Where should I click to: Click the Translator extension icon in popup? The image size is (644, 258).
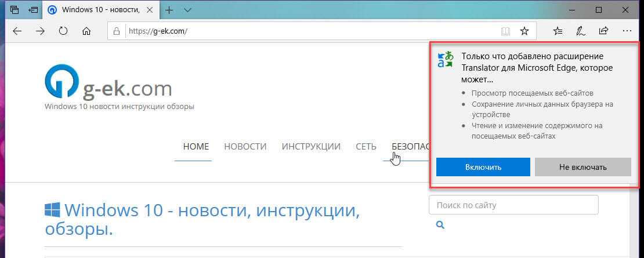(x=446, y=59)
